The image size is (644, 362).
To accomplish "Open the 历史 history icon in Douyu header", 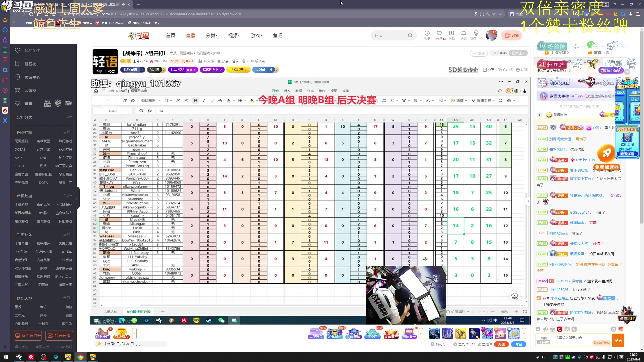I will tap(427, 35).
